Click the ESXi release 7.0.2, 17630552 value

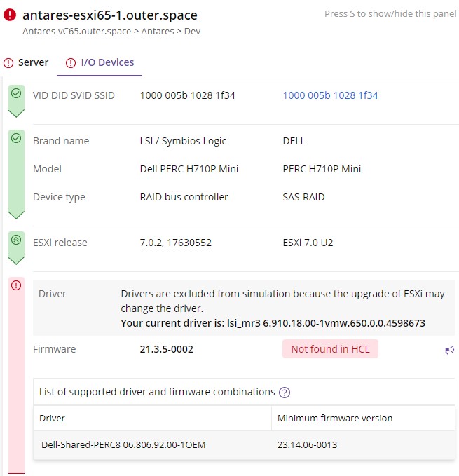tap(175, 243)
